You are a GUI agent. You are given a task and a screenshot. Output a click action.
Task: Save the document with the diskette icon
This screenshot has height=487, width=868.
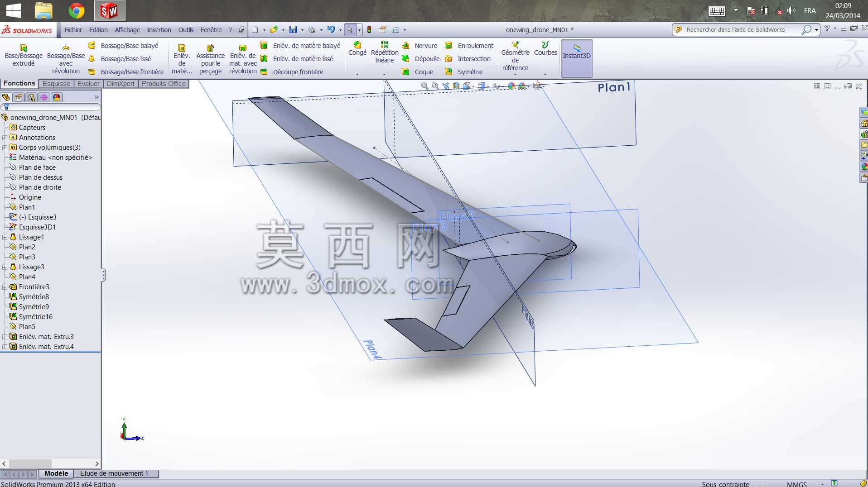click(293, 30)
